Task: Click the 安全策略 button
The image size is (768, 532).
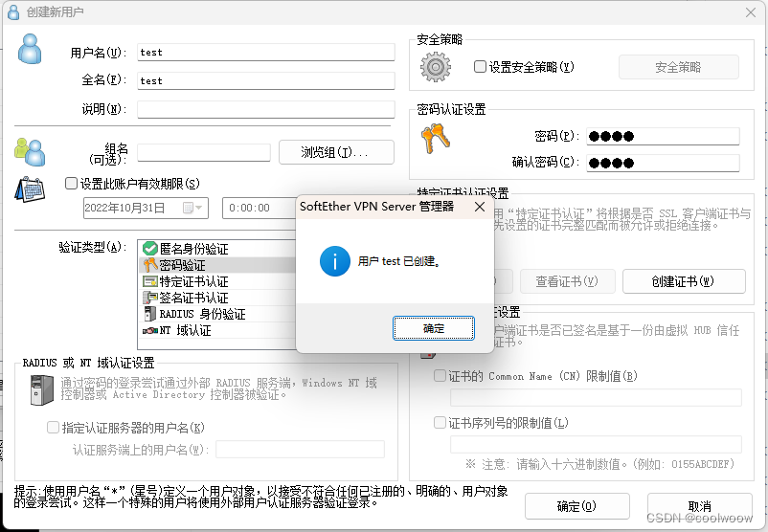Action: (678, 67)
